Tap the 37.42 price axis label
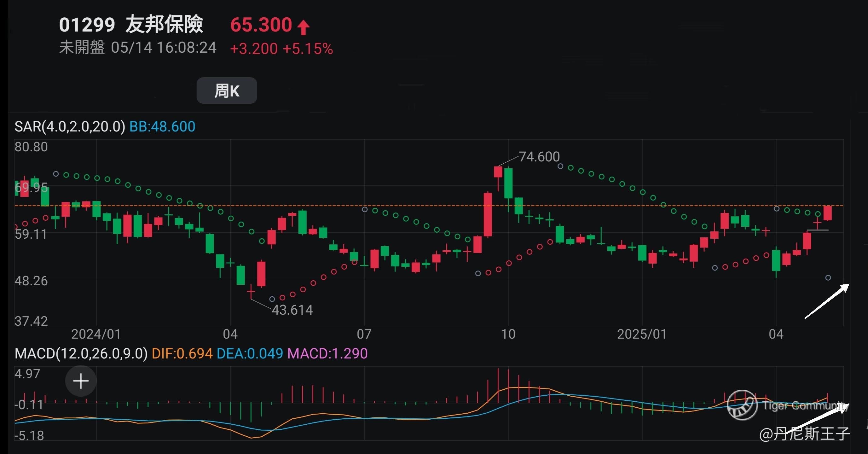The image size is (868, 454). (31, 321)
